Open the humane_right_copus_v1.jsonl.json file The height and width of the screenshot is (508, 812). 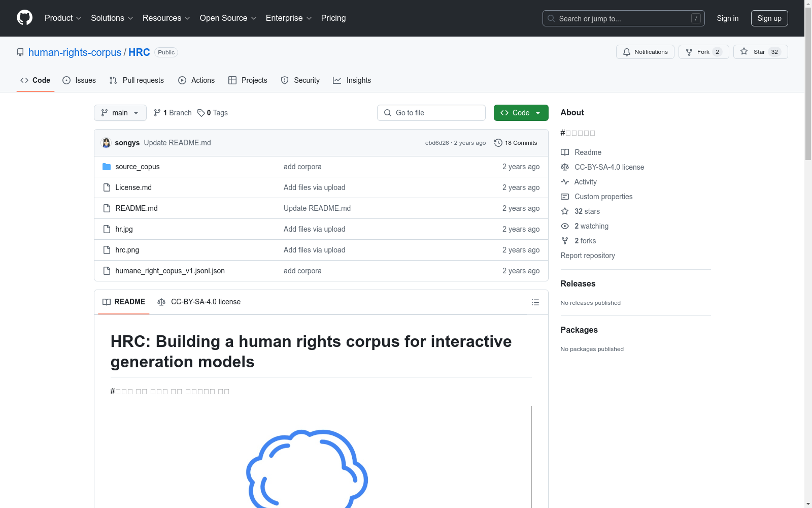[x=170, y=271]
